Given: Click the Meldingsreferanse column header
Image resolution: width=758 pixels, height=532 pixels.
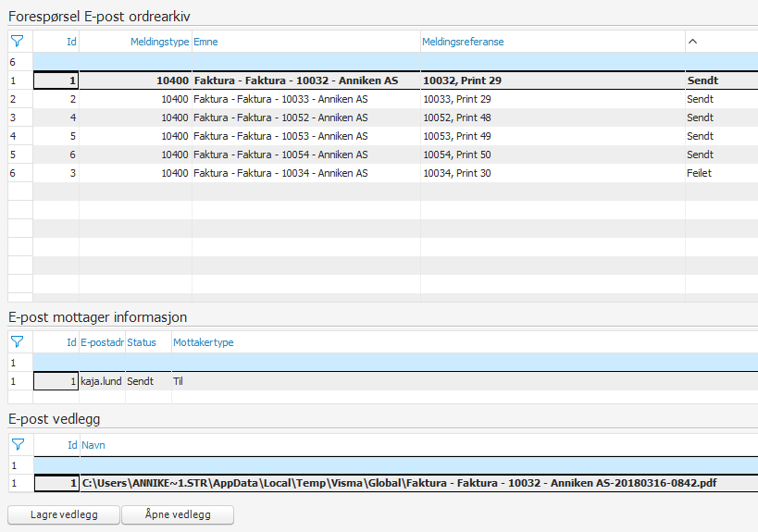Looking at the screenshot, I should [x=552, y=42].
